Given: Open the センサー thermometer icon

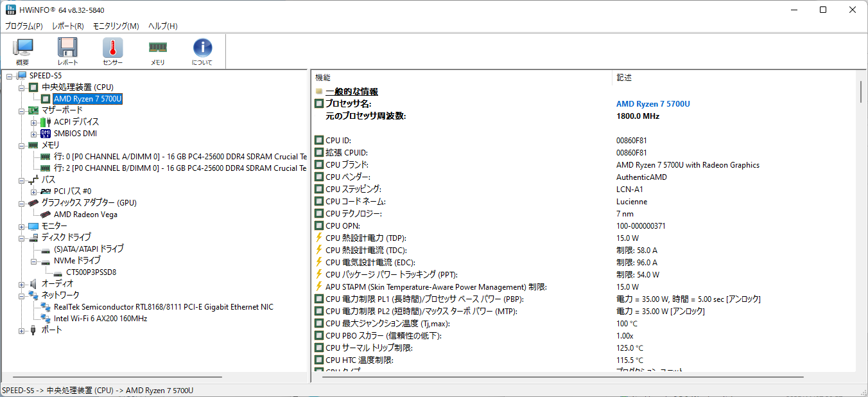Looking at the screenshot, I should [x=112, y=51].
